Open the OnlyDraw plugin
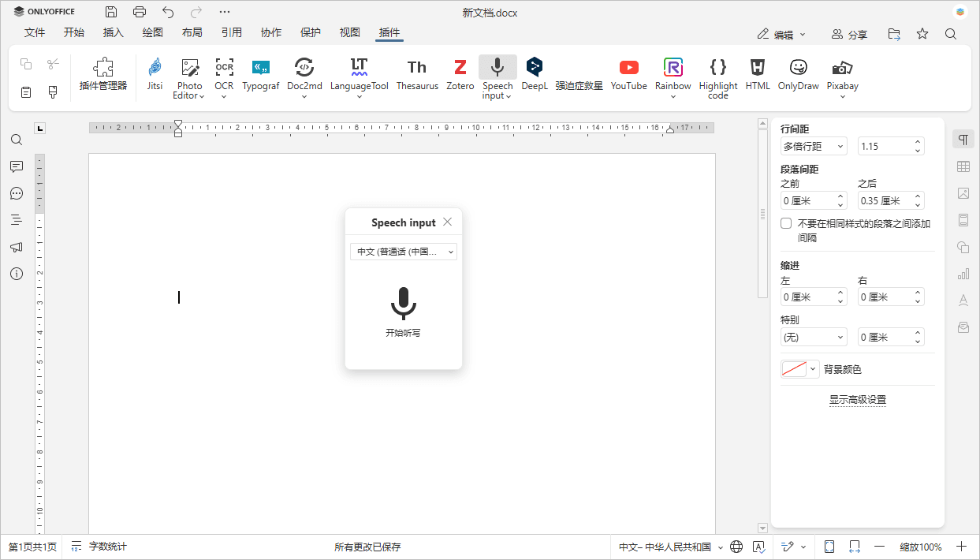 (798, 75)
